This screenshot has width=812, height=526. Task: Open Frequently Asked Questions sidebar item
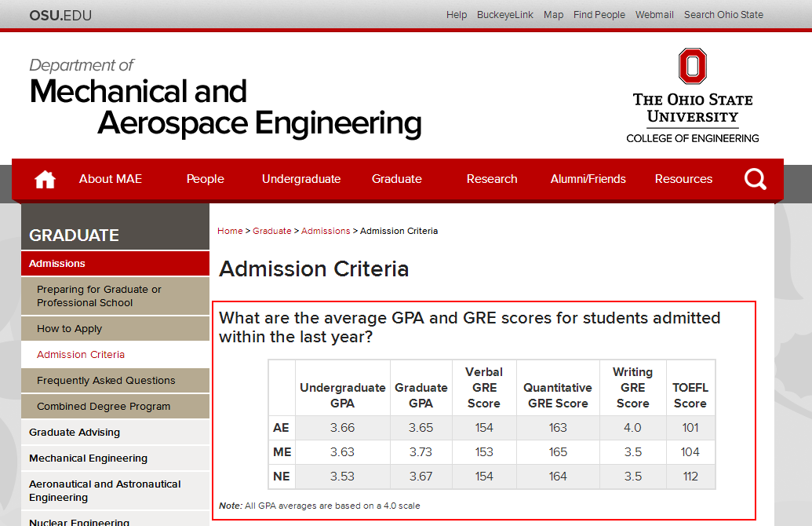coord(115,381)
